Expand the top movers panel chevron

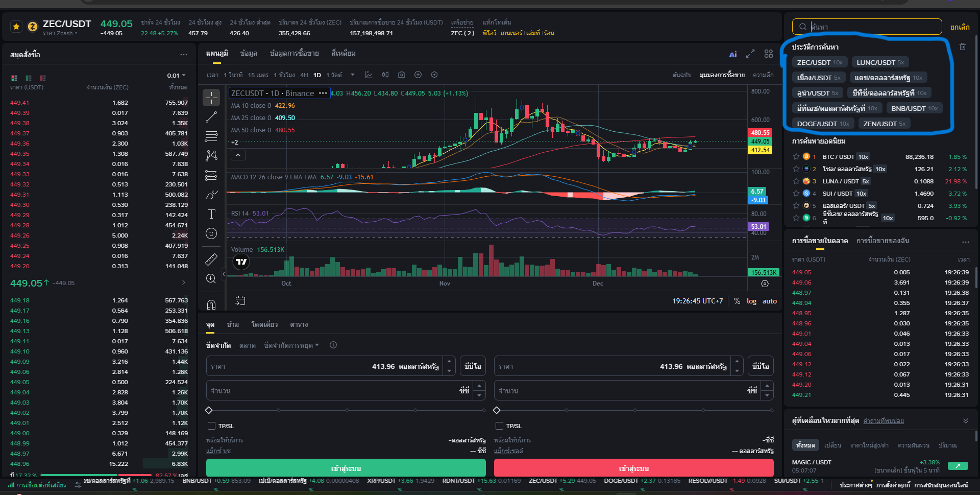tap(966, 421)
